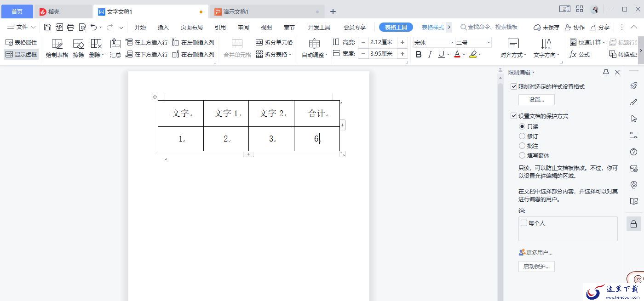
Task: Check the 每个人 everyone checkbox
Action: tap(524, 223)
